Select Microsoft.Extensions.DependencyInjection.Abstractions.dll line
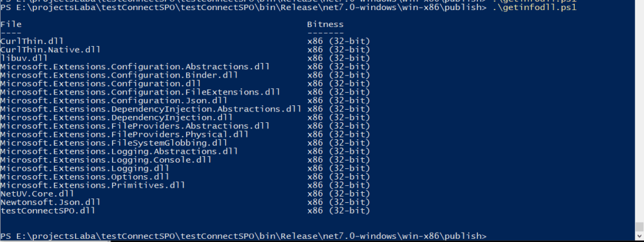 [151, 109]
